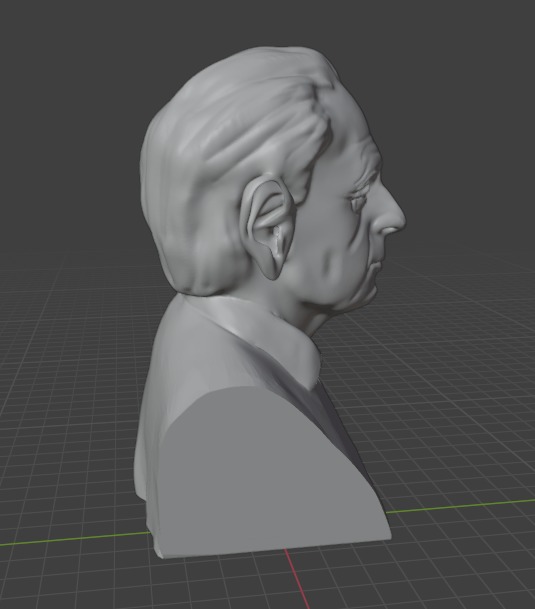Select the gray bust model in viewport
The height and width of the screenshot is (609, 535).
click(x=268, y=303)
